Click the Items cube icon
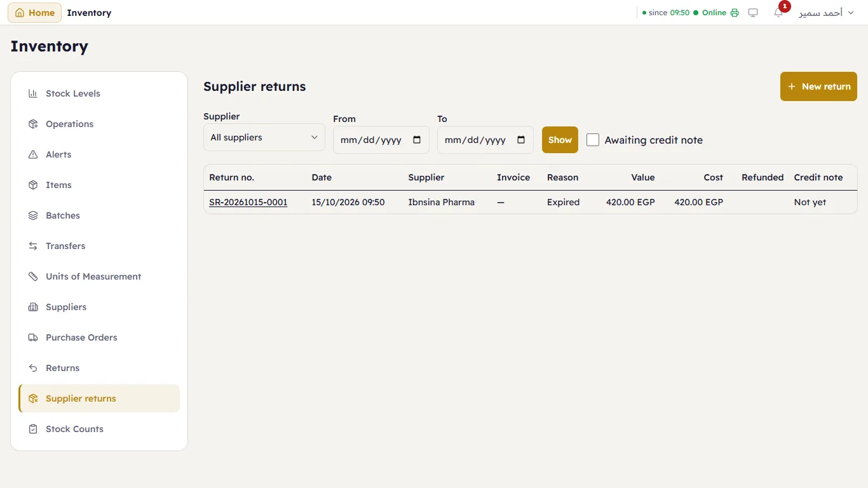The image size is (868, 488). [x=33, y=185]
